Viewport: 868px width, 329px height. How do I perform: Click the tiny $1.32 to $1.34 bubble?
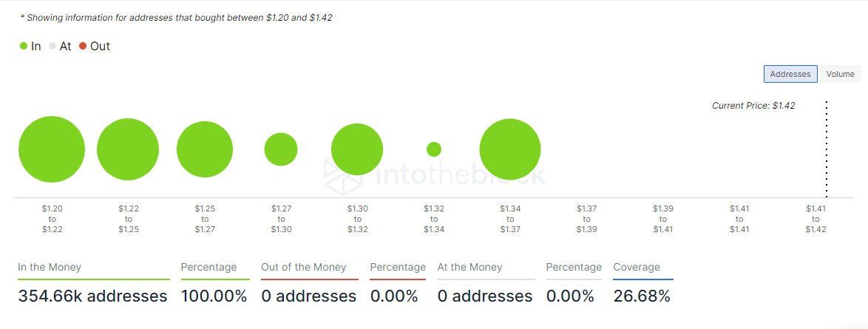(x=434, y=149)
